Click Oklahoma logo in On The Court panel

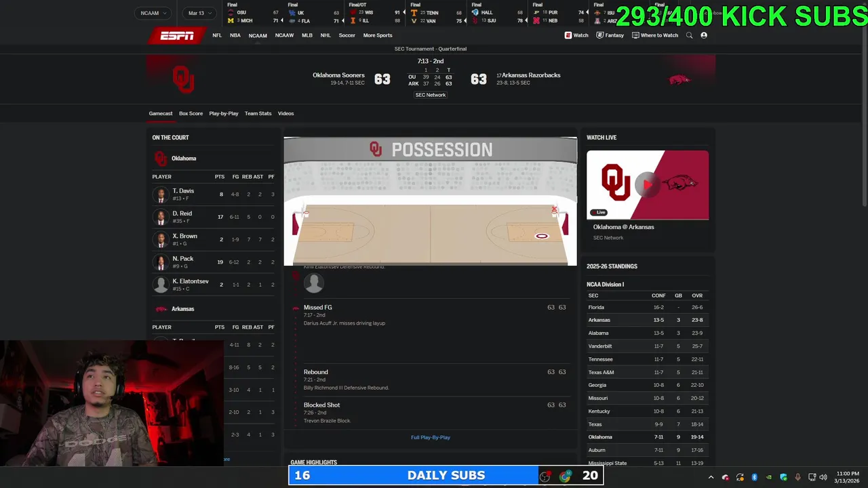[161, 159]
